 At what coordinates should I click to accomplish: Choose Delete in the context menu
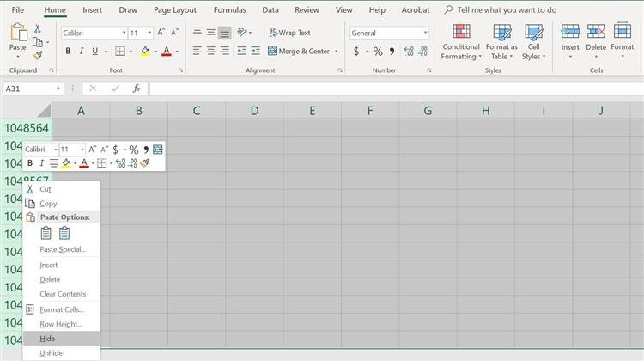[61, 279]
